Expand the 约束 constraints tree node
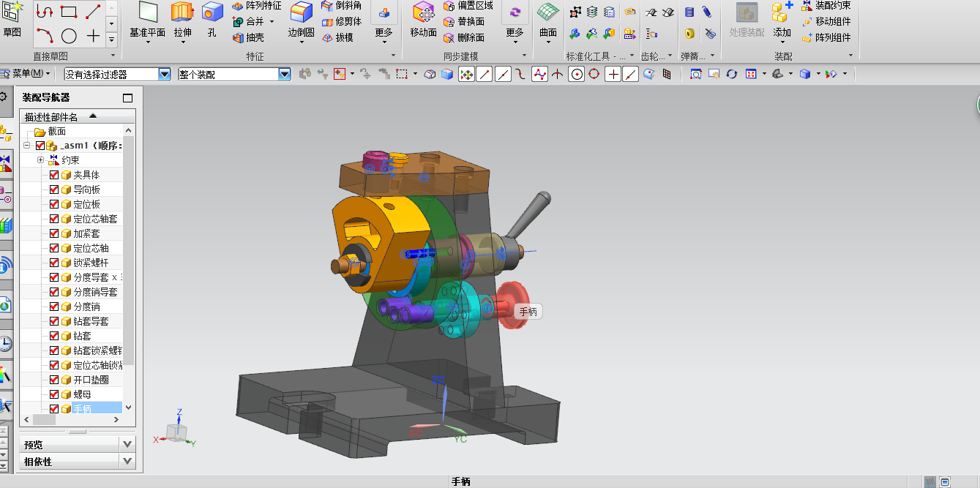The image size is (980, 488). coord(41,160)
